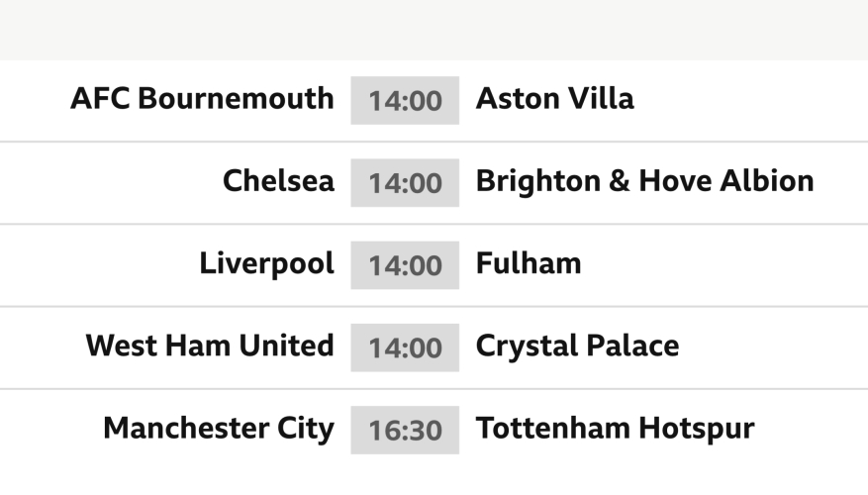Click the 14:00 time box beside Liverpool
This screenshot has height=495, width=868.
405,265
